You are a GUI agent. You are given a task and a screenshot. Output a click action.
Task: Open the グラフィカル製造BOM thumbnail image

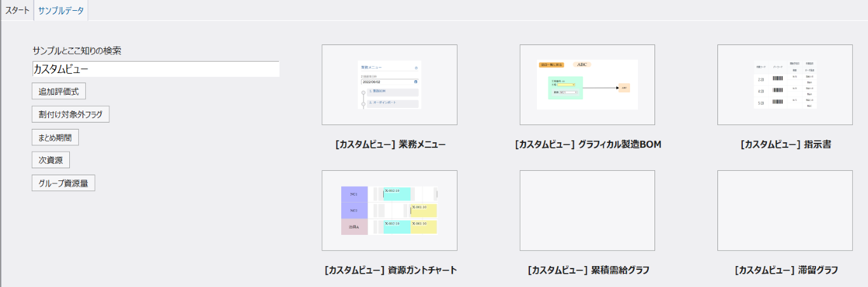(x=587, y=85)
